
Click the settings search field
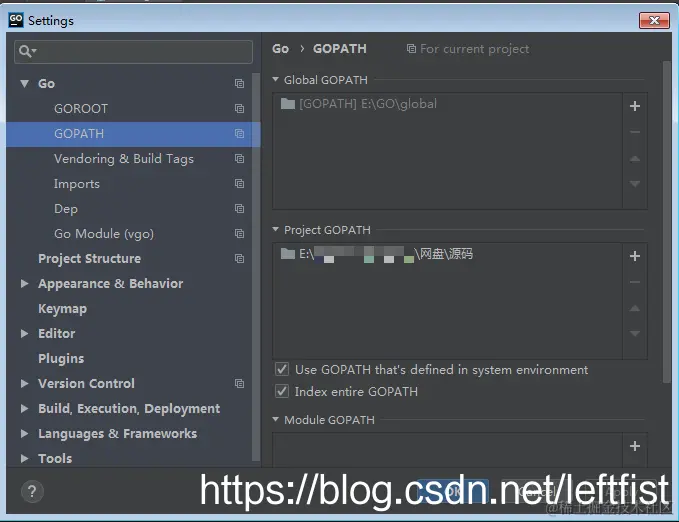(133, 52)
